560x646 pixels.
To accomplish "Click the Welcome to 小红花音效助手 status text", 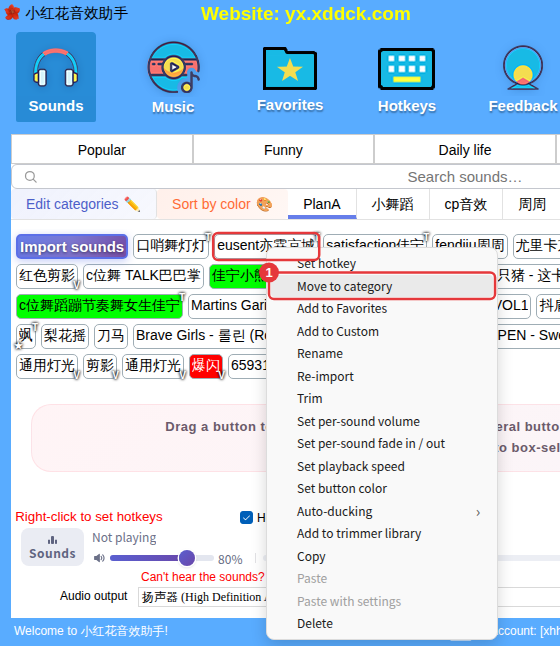I will 91,631.
